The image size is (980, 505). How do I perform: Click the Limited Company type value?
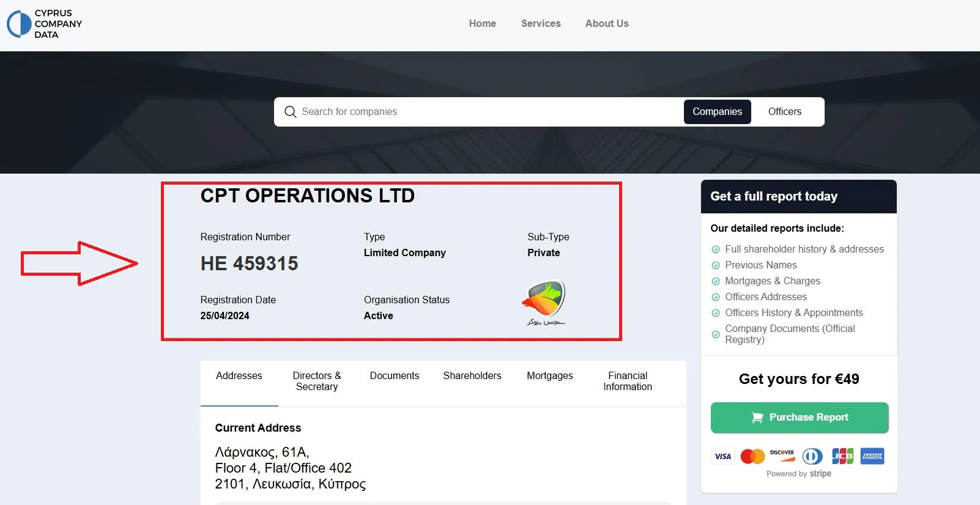point(405,253)
